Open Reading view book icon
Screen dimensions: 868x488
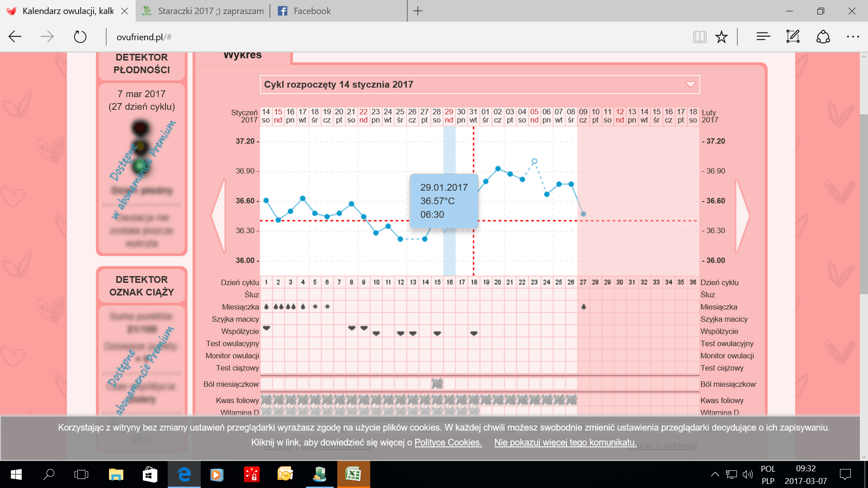pyautogui.click(x=699, y=37)
